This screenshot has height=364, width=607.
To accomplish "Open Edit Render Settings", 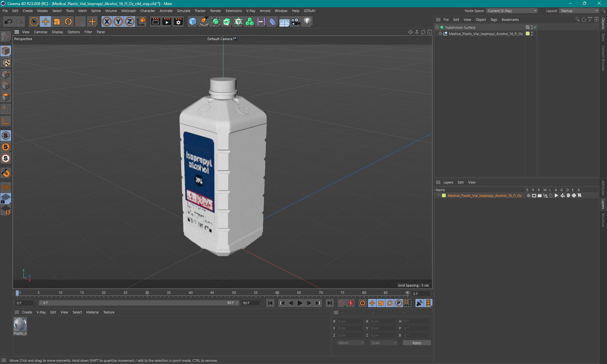I will pos(178,21).
